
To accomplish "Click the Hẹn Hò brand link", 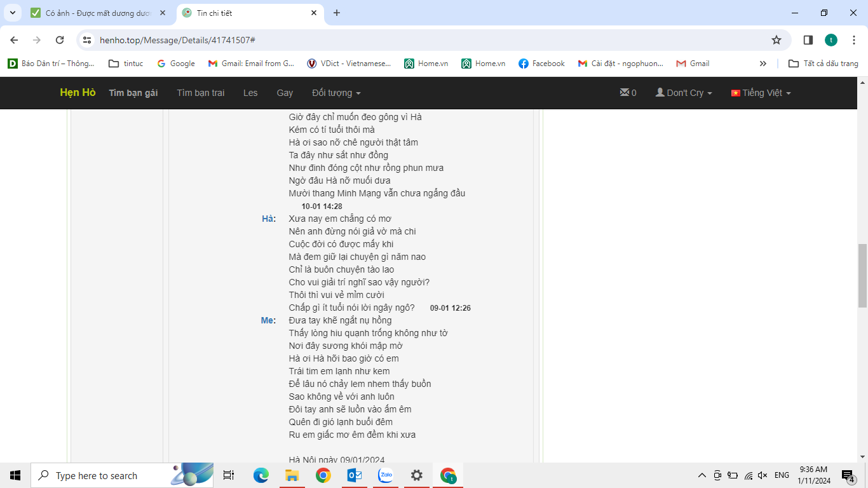I will pos(78,93).
